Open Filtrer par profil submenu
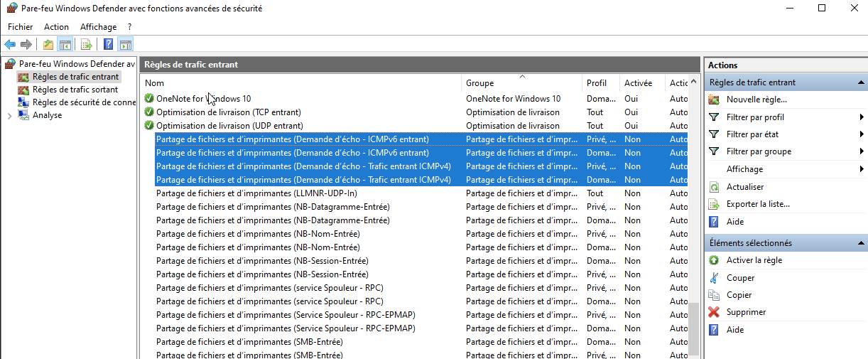This screenshot has height=359, width=868. 755,117
